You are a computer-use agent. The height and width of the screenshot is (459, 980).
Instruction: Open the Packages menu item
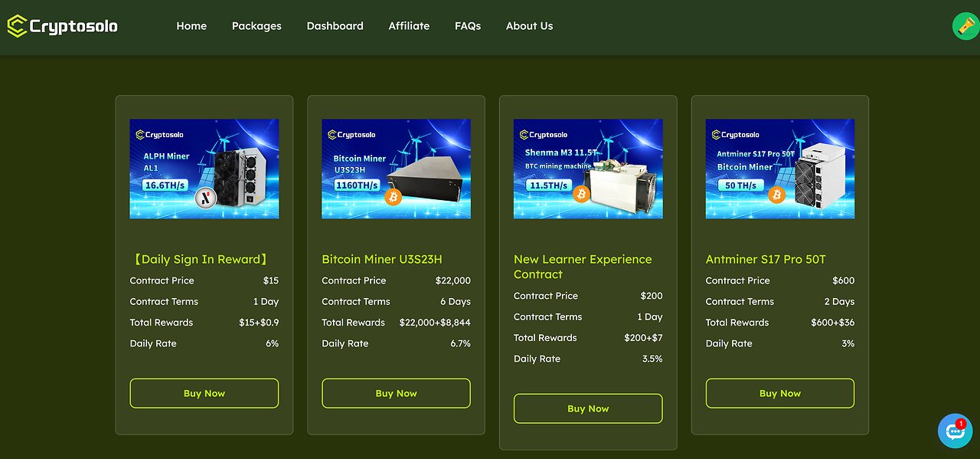256,26
